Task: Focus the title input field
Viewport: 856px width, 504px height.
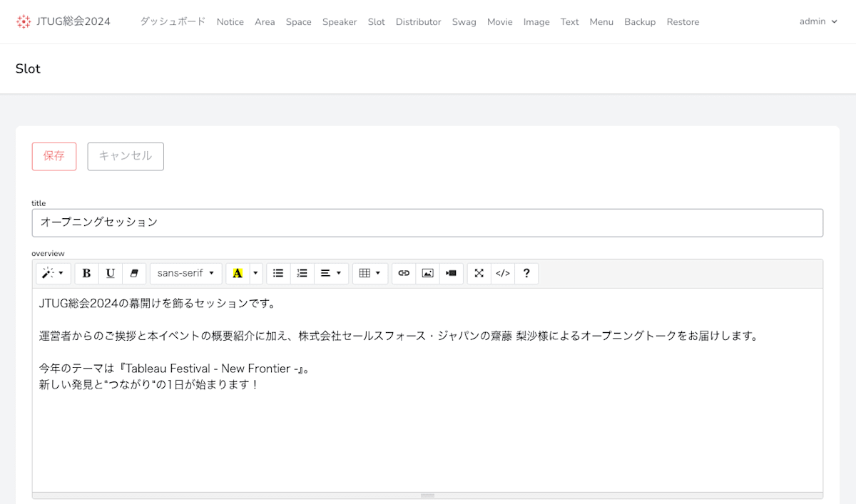Action: 427,222
